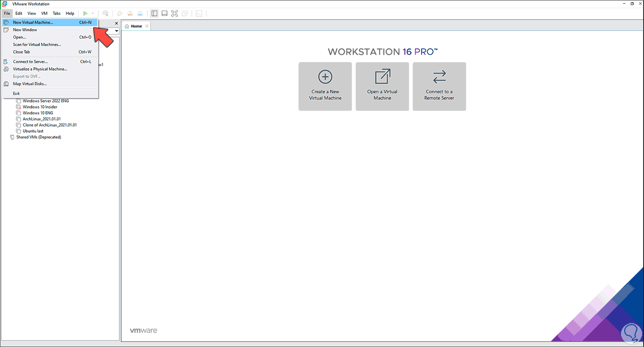644x347 pixels.
Task: Open the library search dropdown arrow
Action: tap(116, 31)
